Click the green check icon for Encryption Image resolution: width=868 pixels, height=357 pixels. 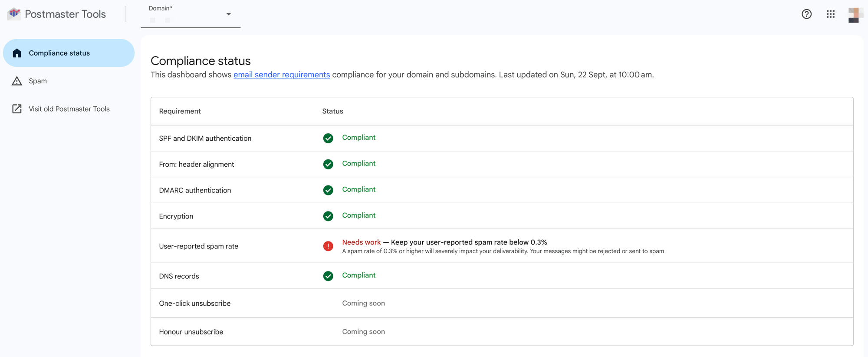coord(328,216)
